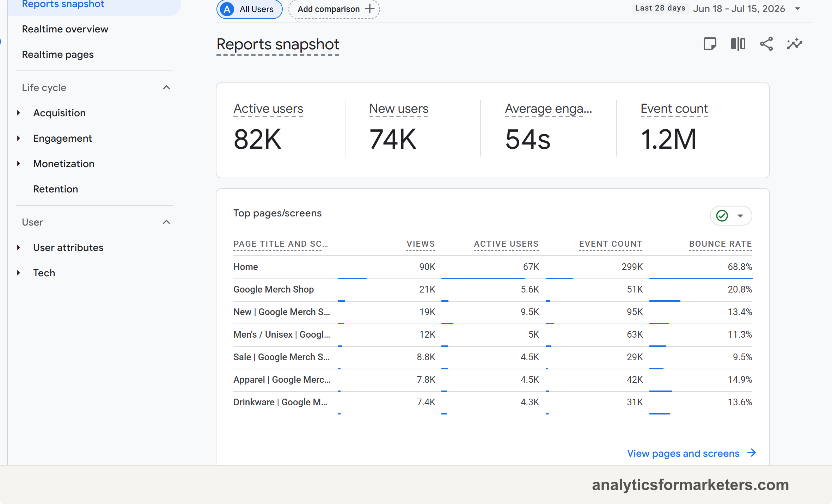The height and width of the screenshot is (504, 832).
Task: Select the Apparel | Google Merc… row
Action: point(493,380)
